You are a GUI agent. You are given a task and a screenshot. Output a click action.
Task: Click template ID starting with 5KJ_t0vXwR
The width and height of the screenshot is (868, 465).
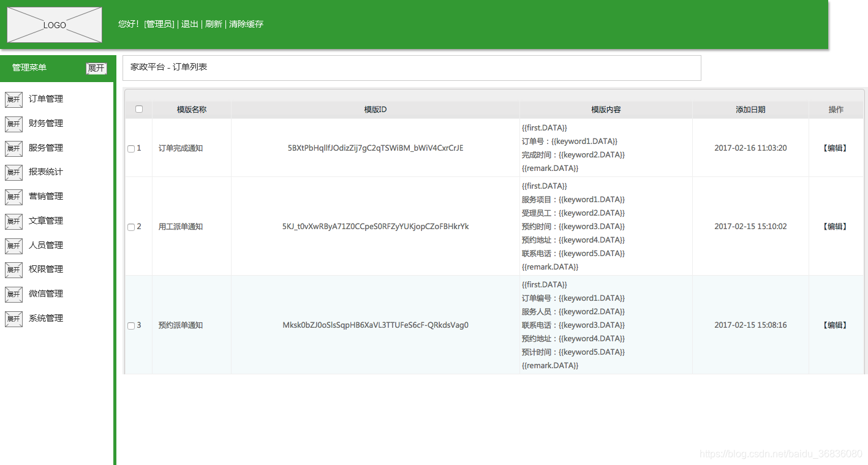376,227
